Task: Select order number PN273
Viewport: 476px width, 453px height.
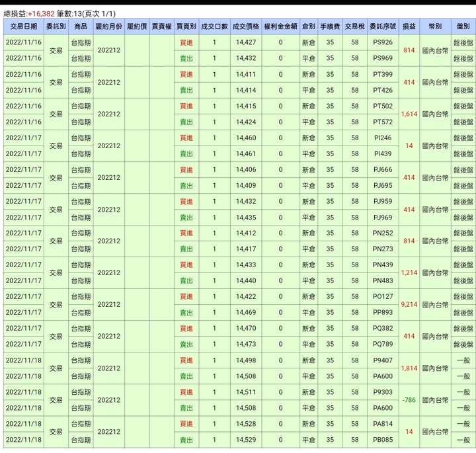Action: click(383, 249)
